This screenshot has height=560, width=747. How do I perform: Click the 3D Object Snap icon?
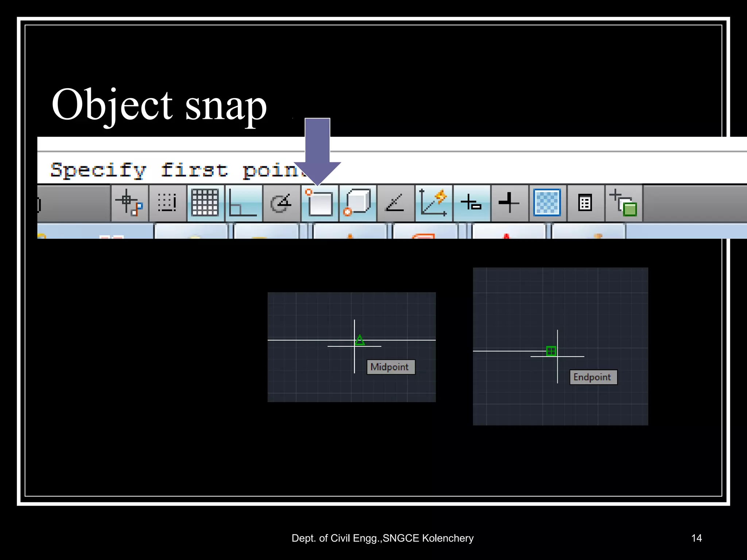357,203
